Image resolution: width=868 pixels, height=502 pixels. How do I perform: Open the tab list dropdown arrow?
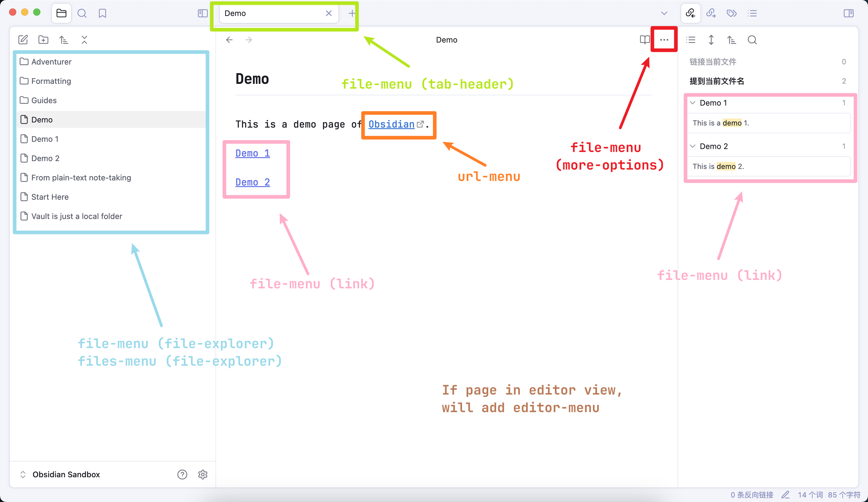[664, 13]
